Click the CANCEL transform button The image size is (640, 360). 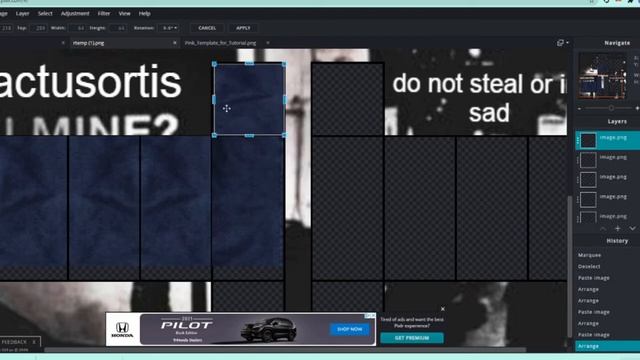[207, 28]
